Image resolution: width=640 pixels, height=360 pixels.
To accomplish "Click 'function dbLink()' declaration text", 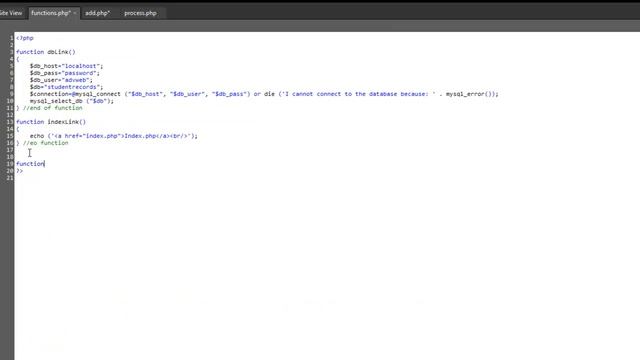I will tap(46, 52).
